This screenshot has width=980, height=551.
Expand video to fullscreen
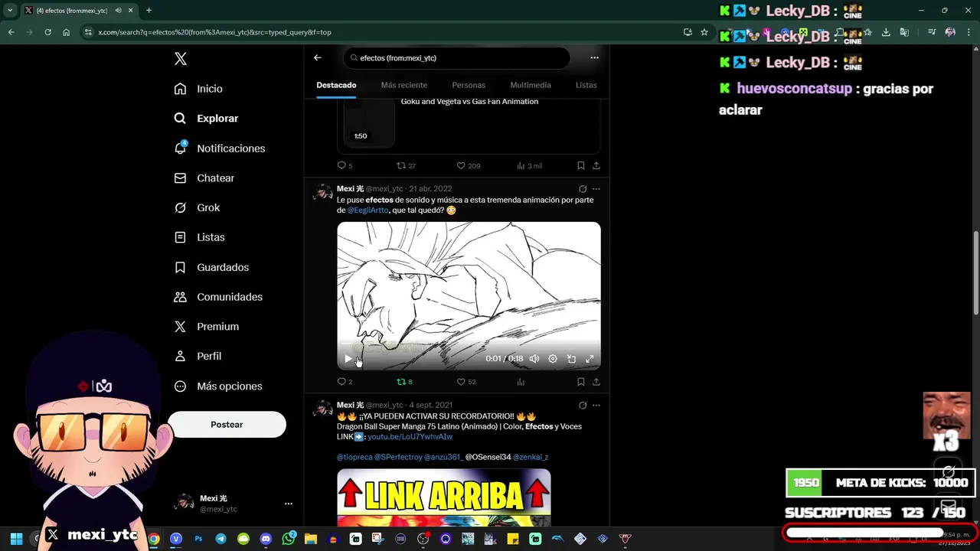tap(590, 359)
